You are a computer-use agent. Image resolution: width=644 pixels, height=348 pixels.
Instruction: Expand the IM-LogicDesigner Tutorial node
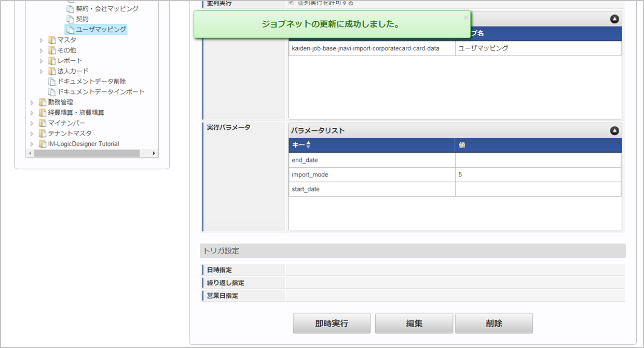tap(32, 144)
